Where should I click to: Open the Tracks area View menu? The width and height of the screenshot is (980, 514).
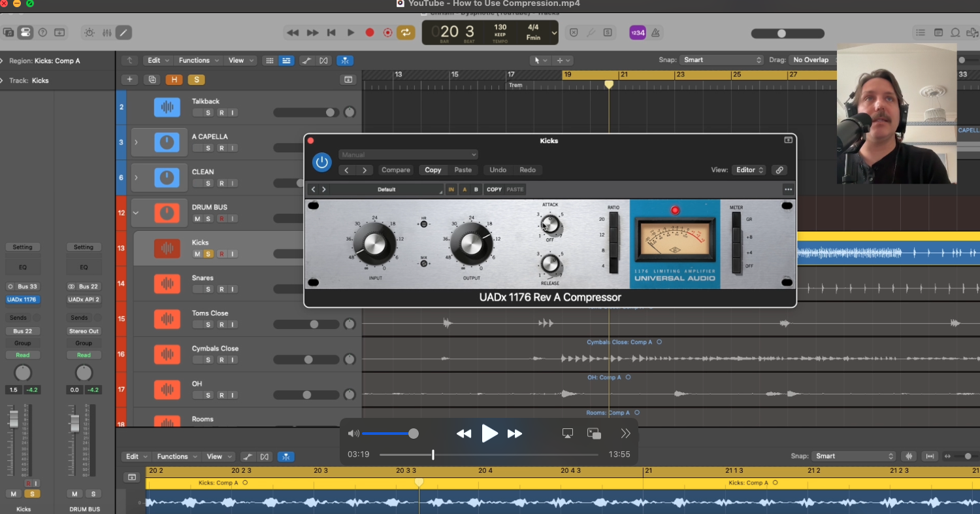[240, 60]
